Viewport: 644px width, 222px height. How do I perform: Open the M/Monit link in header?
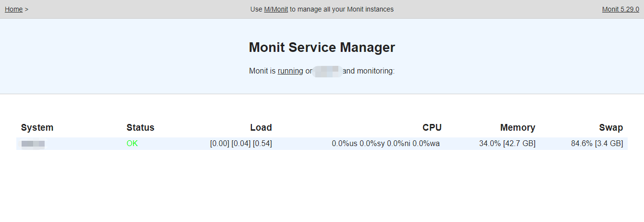(276, 9)
